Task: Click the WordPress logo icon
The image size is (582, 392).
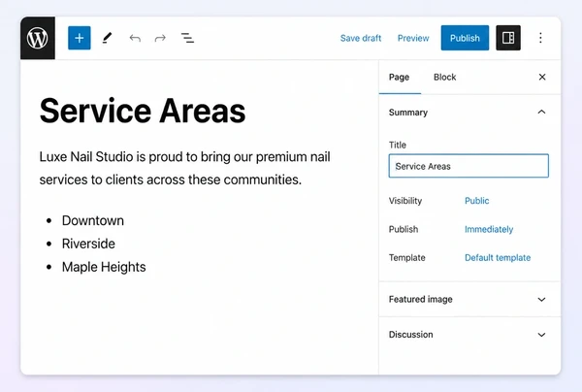Action: tap(38, 38)
